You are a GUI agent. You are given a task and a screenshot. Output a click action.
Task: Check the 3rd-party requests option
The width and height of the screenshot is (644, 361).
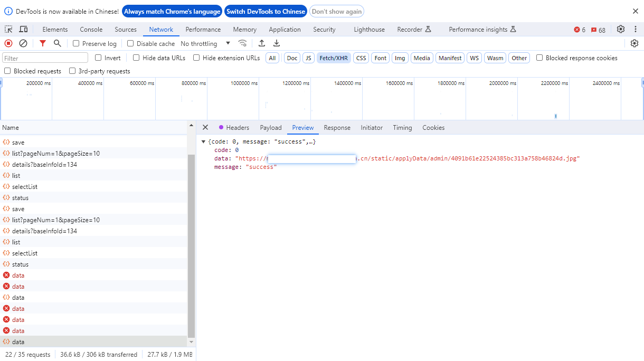click(x=72, y=71)
